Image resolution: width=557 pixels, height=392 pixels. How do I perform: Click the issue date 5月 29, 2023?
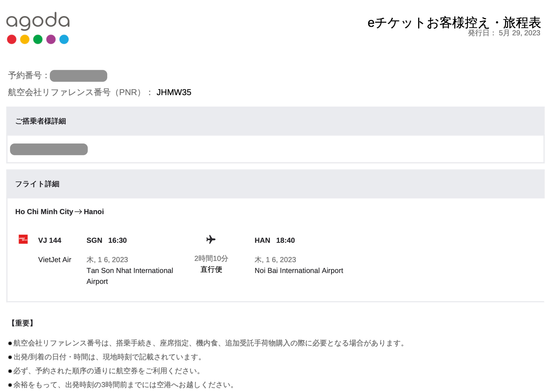pos(519,33)
